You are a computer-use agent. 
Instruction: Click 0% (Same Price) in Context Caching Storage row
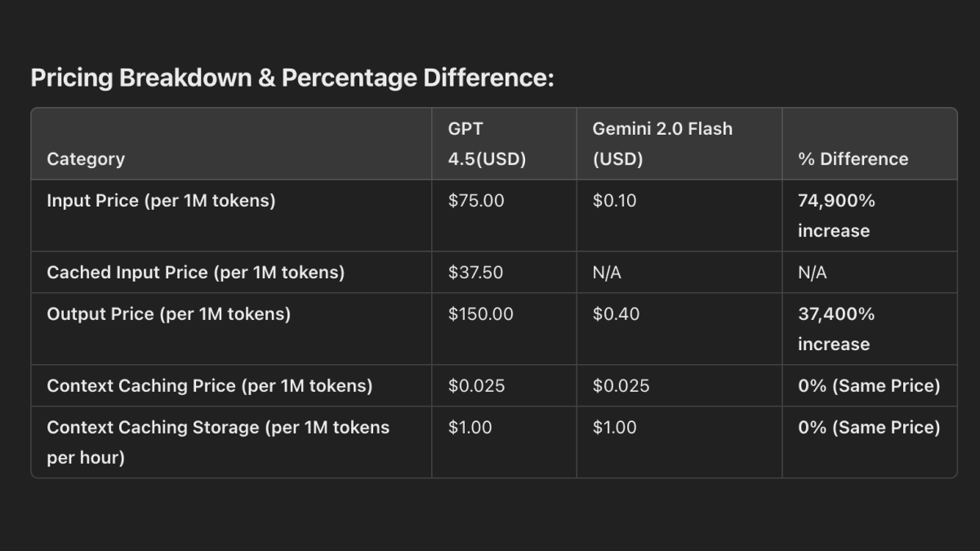click(x=869, y=428)
